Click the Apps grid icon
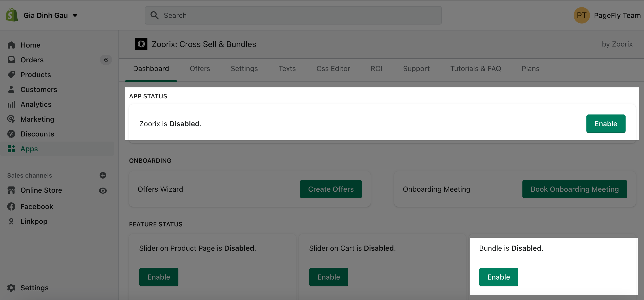Image resolution: width=644 pixels, height=300 pixels. [x=11, y=149]
